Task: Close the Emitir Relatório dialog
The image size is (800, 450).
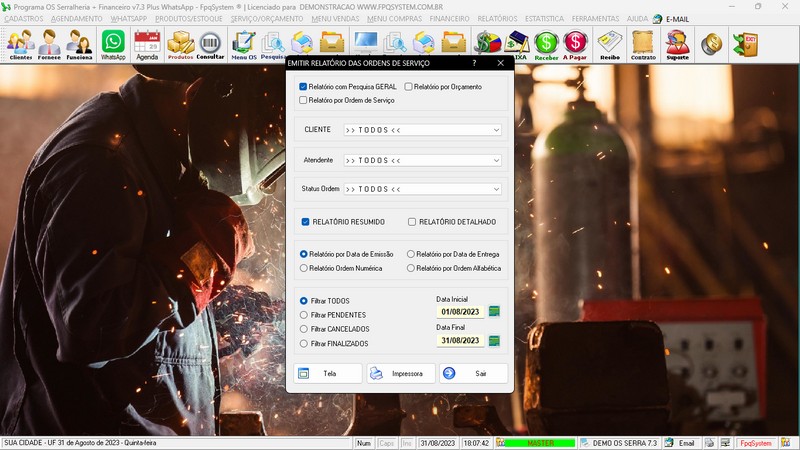Action: [501, 63]
